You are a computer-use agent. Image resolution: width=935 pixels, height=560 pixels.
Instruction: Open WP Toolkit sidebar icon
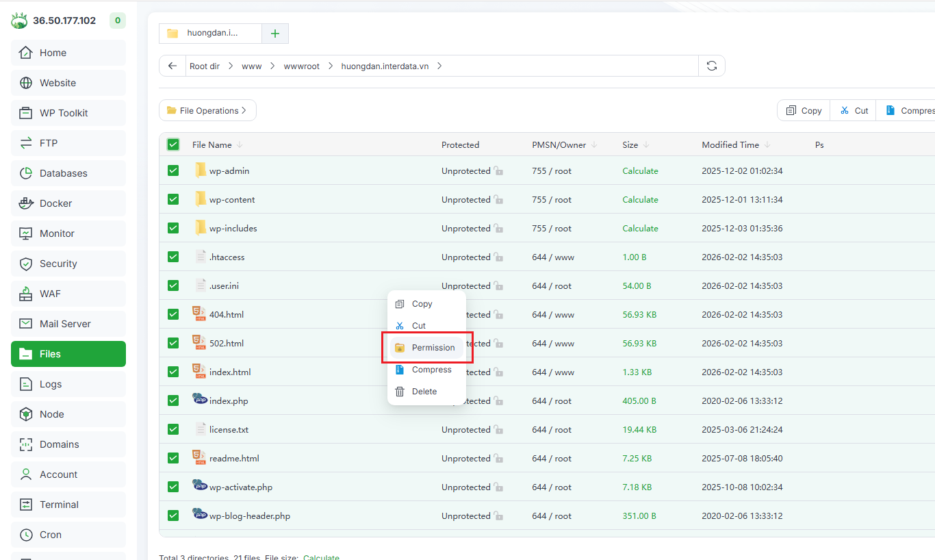[26, 113]
